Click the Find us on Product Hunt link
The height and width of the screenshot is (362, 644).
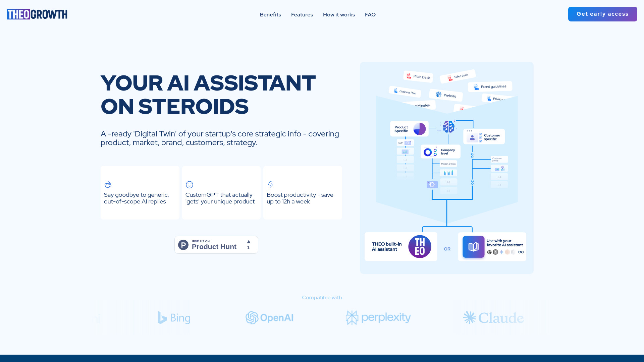pos(216,244)
